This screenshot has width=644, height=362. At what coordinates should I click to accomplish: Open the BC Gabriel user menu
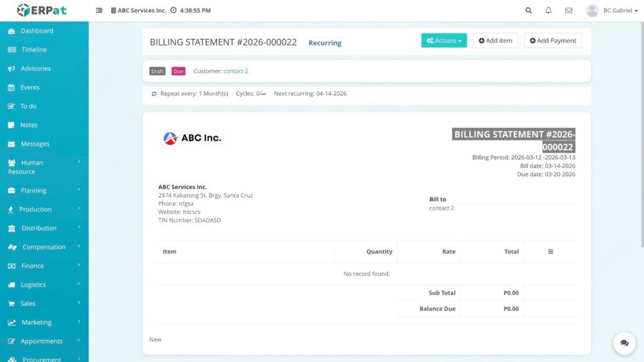coord(611,10)
